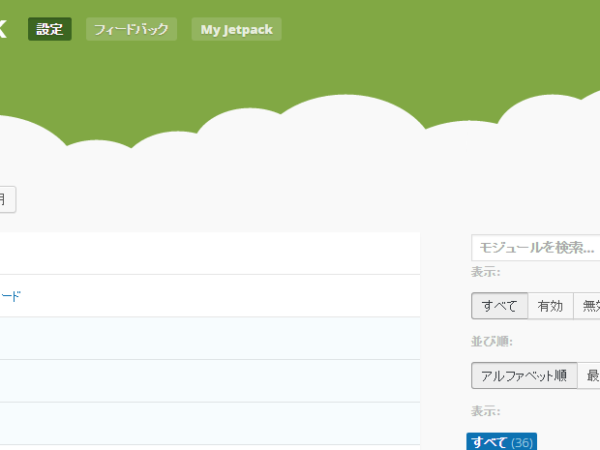The image size is (600, 450).
Task: Sort modules by the 最 option
Action: pyautogui.click(x=589, y=375)
